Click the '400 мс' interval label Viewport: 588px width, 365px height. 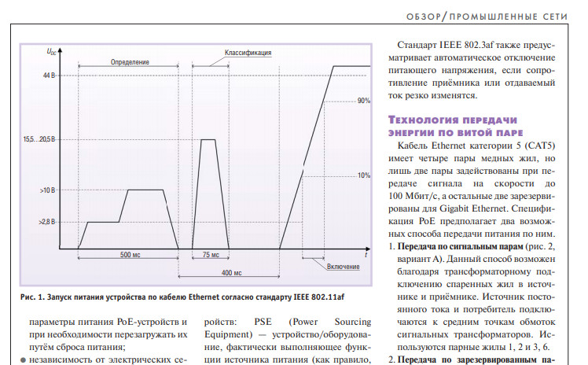(231, 272)
